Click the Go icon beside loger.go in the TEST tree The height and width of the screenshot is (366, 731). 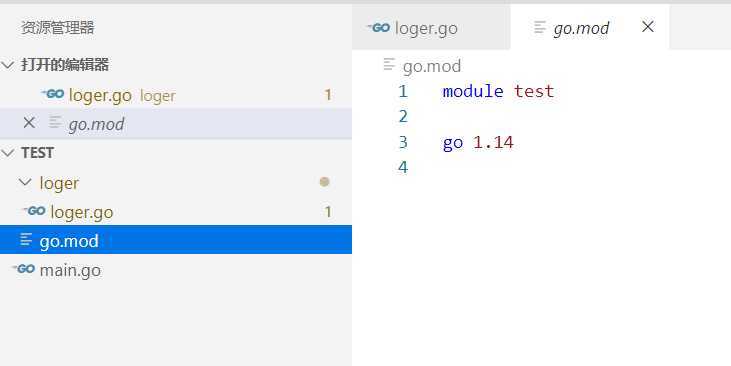(34, 211)
